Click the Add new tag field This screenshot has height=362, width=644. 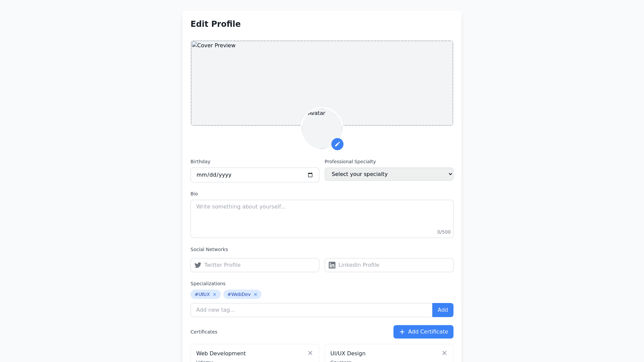pyautogui.click(x=311, y=310)
